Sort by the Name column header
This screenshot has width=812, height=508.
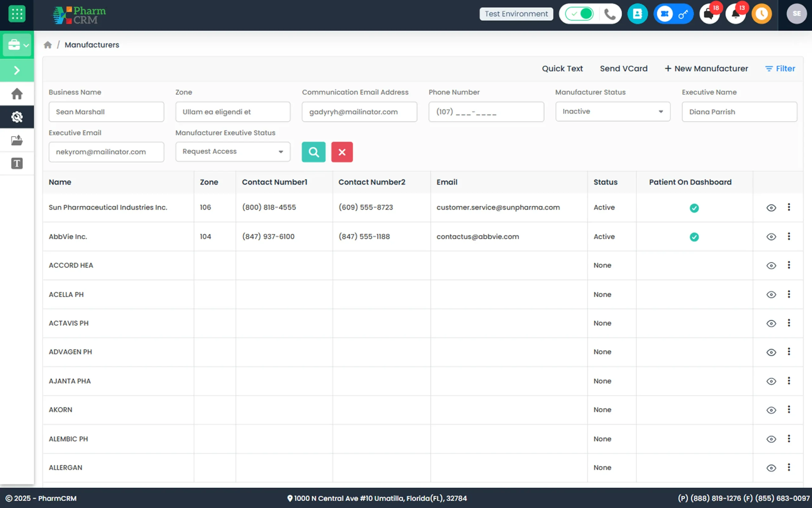coord(60,182)
